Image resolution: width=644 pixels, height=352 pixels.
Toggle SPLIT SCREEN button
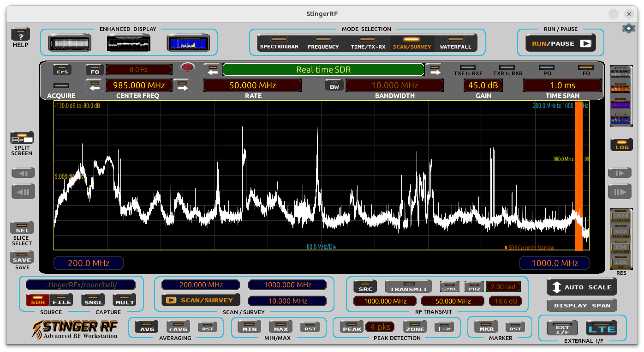pyautogui.click(x=22, y=138)
